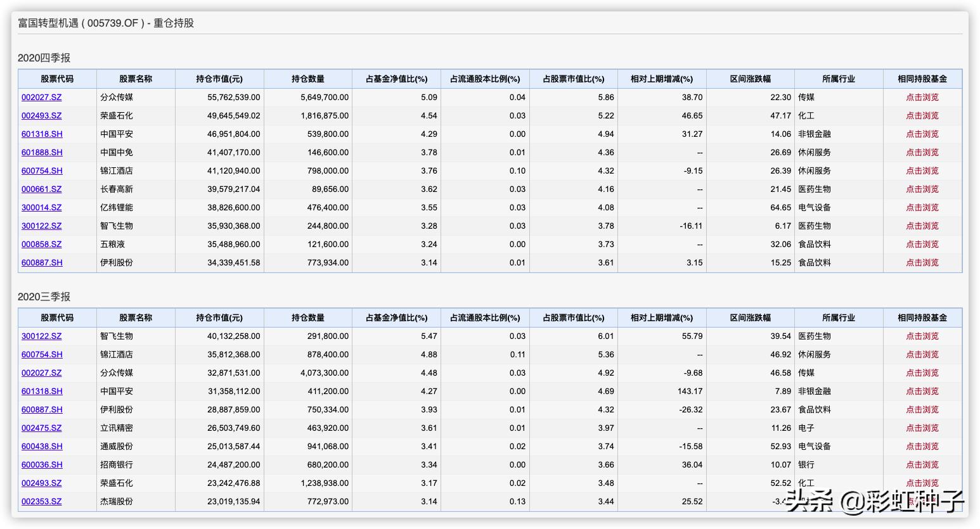Click the 富国转型机遇 重仓持股 page title
The image size is (980, 529).
click(106, 23)
